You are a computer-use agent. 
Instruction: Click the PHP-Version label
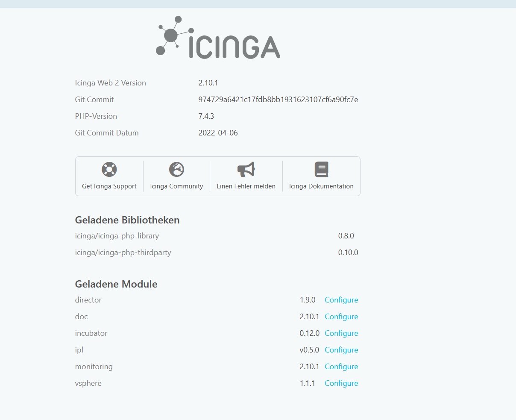click(x=96, y=116)
